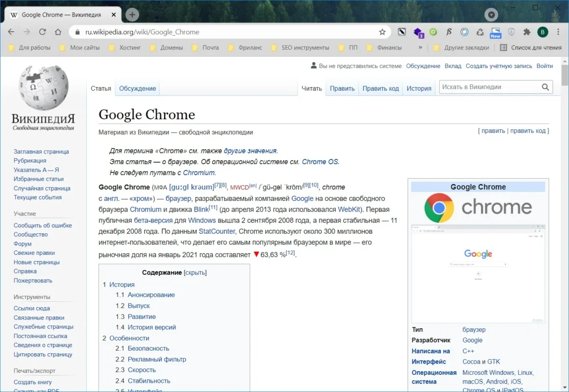The width and height of the screenshot is (569, 392).
Task: Click the scrollbar down arrow
Action: [565, 388]
